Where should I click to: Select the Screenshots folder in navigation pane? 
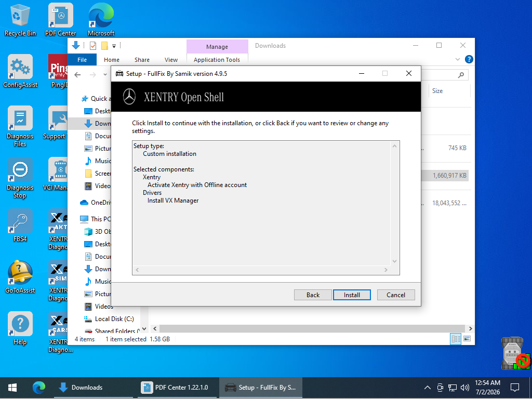pyautogui.click(x=98, y=174)
